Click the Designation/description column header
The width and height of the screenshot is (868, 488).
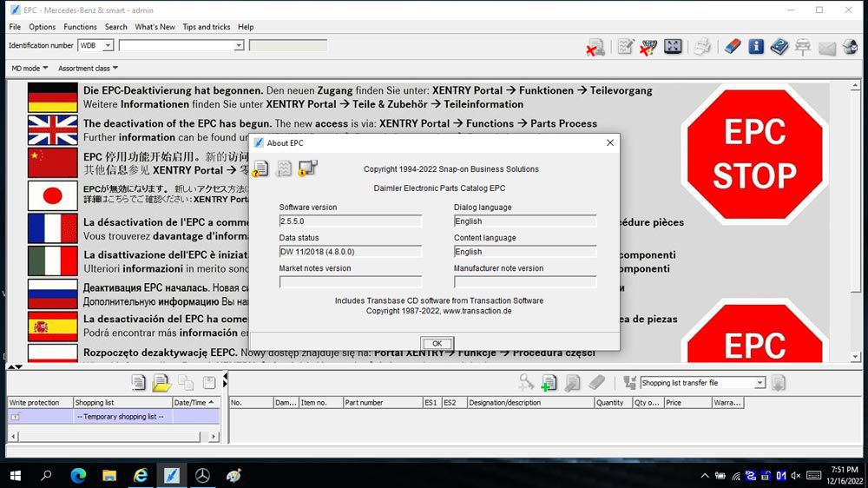tap(530, 403)
